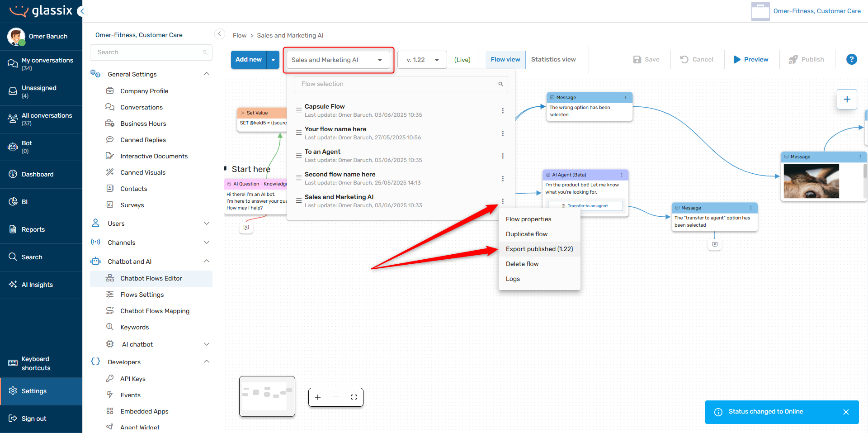The width and height of the screenshot is (868, 433).
Task: Expand AI chatbot submenu
Action: pyautogui.click(x=207, y=344)
